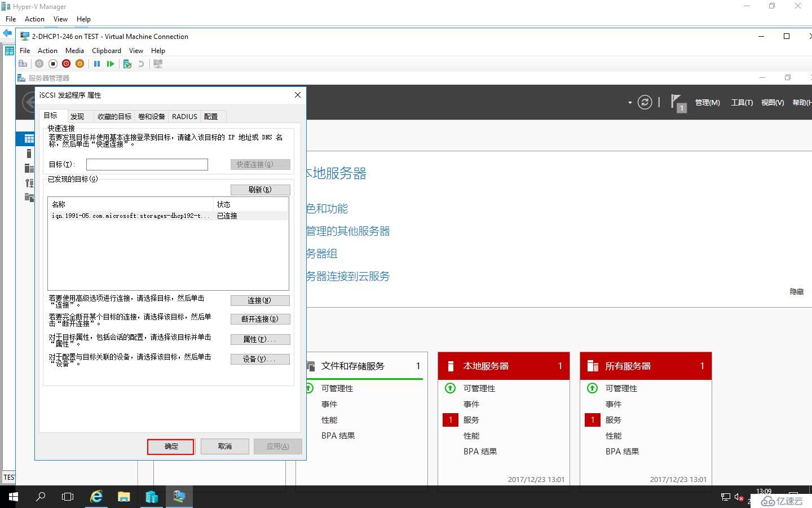This screenshot has height=508, width=812.
Task: Click the Server Manager refresh icon
Action: point(645,102)
